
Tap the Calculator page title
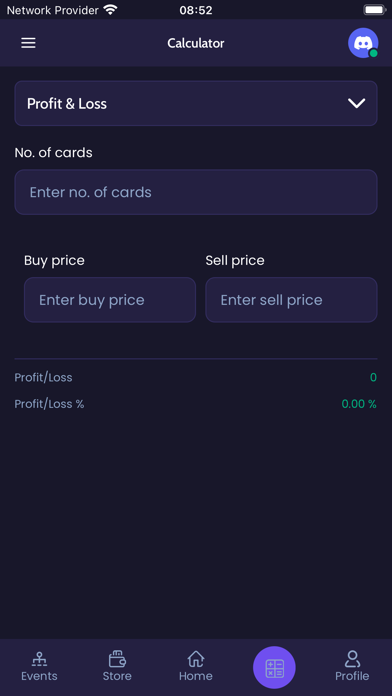click(196, 43)
